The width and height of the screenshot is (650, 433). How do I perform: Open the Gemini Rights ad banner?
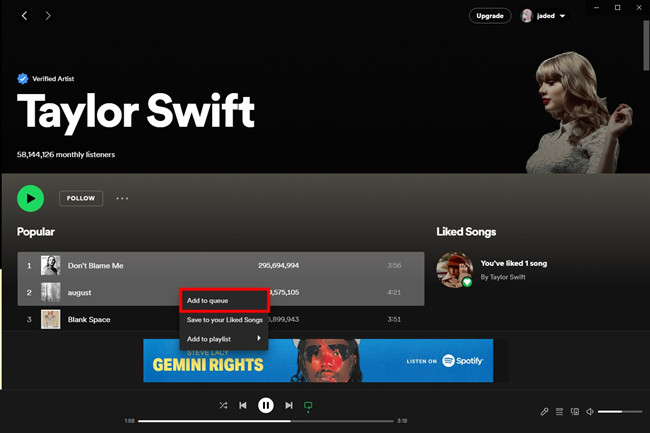pos(318,360)
